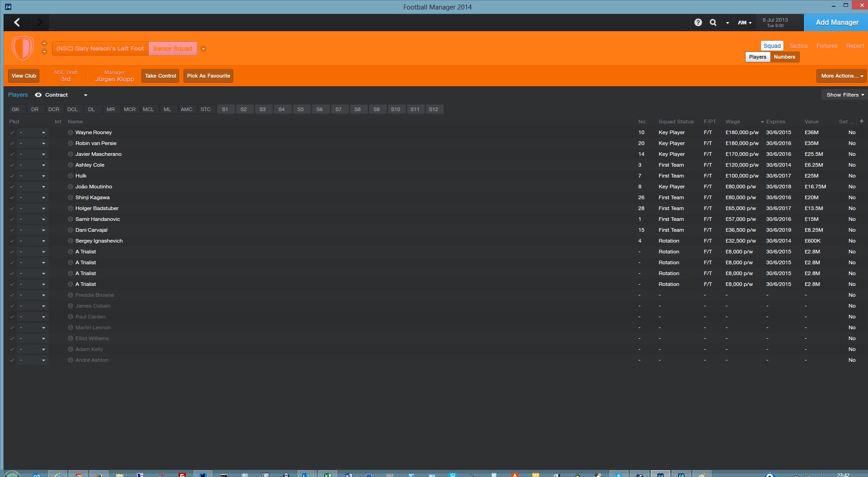
Task: Click the back navigation arrow
Action: (17, 22)
